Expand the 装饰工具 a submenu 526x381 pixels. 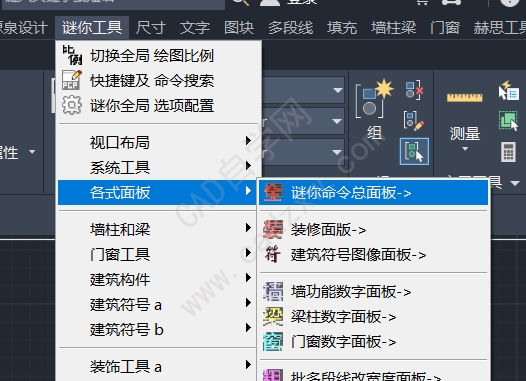point(157,366)
